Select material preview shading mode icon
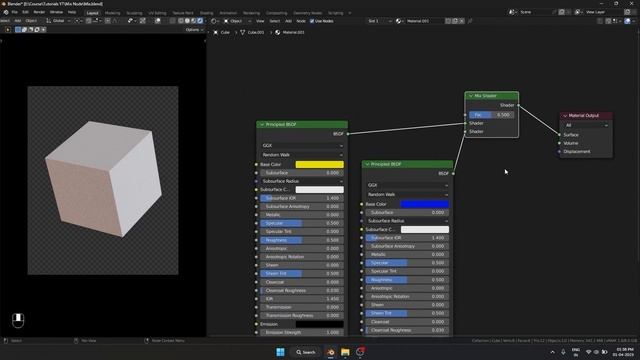640x360 pixels. coord(193,21)
